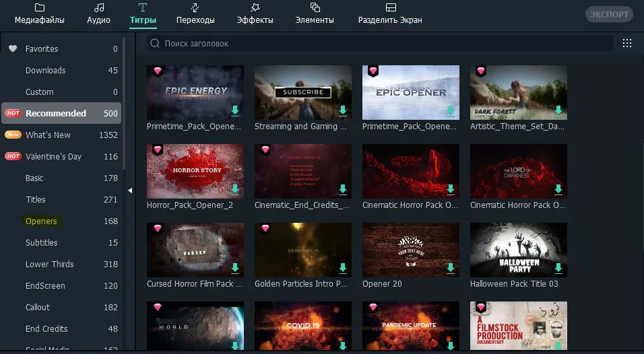Select the House of the Dead thumbnail

tap(411, 171)
